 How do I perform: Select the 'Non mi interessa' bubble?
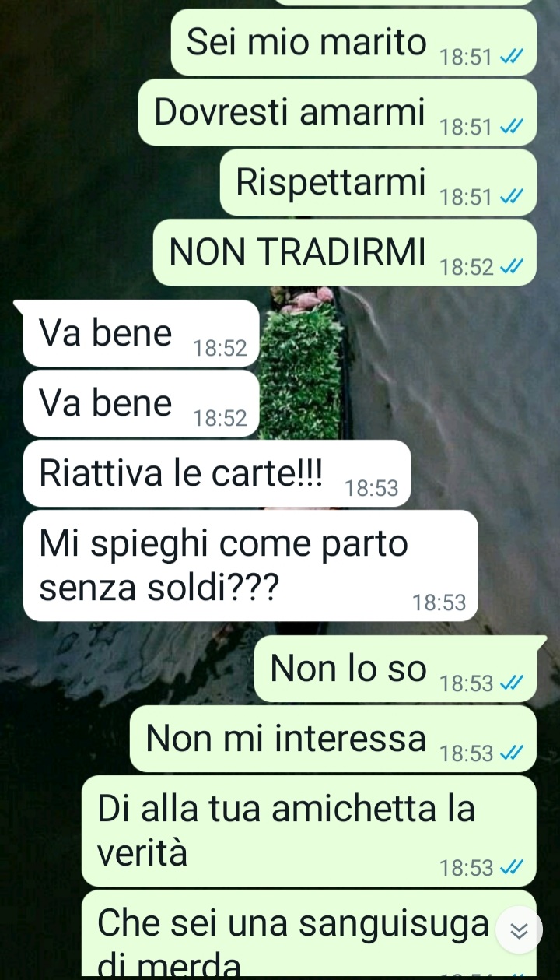click(x=334, y=739)
